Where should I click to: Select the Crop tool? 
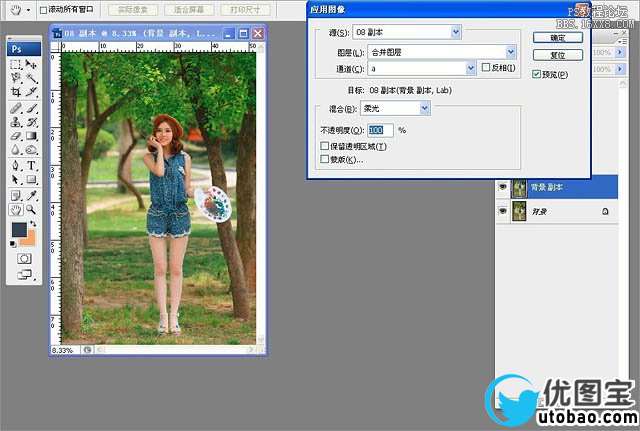point(16,92)
